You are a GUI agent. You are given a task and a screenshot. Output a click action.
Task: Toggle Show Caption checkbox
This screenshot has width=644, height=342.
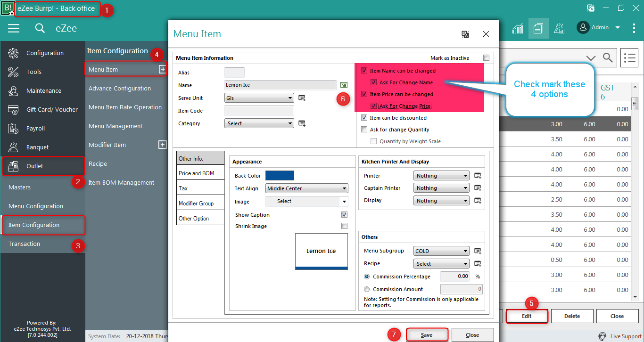tap(344, 215)
